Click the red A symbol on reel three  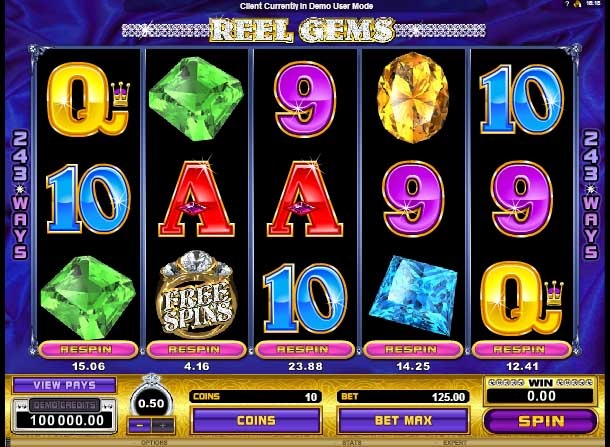(x=305, y=198)
